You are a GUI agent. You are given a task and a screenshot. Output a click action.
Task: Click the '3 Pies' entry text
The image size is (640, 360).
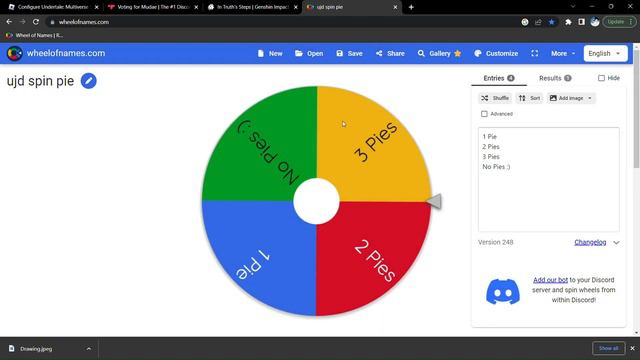pos(491,157)
